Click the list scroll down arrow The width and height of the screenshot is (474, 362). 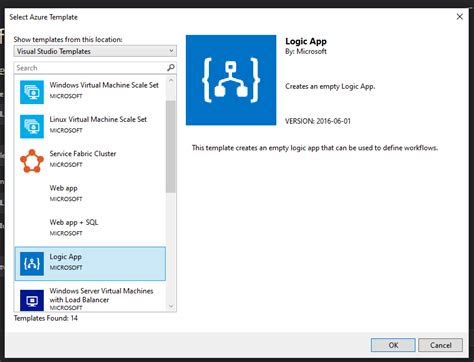tap(171, 306)
